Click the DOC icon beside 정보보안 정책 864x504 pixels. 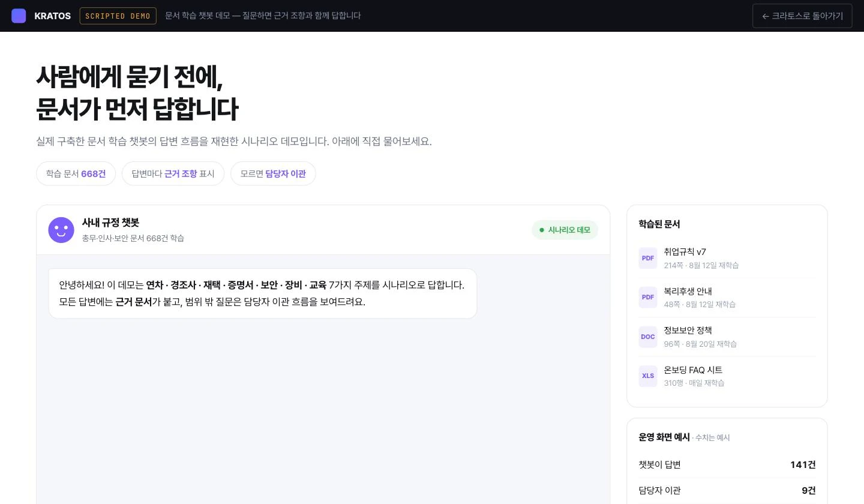648,337
